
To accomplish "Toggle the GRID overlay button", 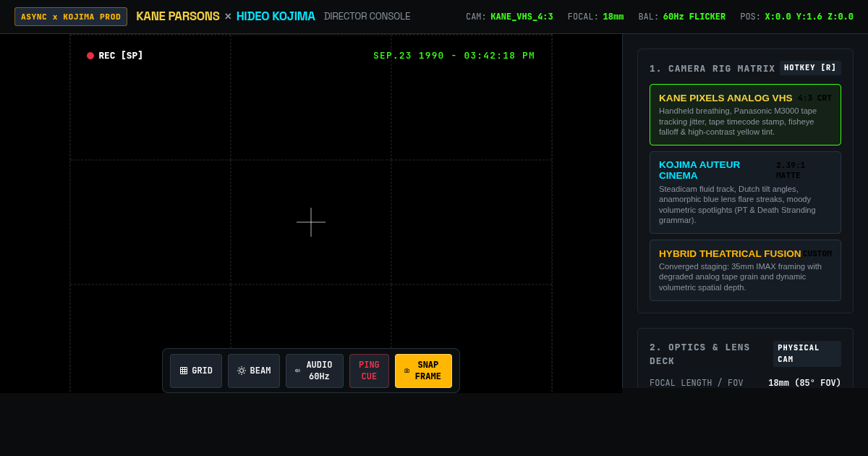I will (196, 371).
